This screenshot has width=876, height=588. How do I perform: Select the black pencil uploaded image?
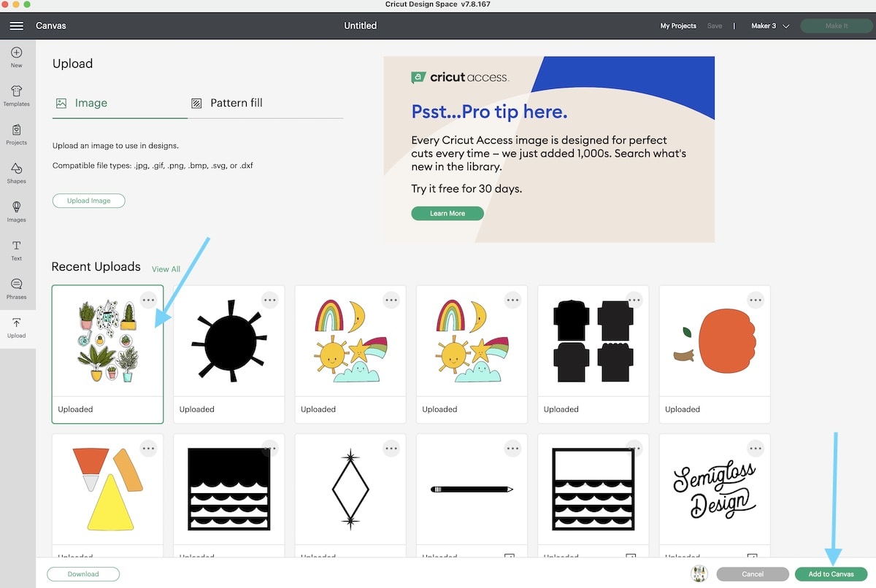click(472, 496)
